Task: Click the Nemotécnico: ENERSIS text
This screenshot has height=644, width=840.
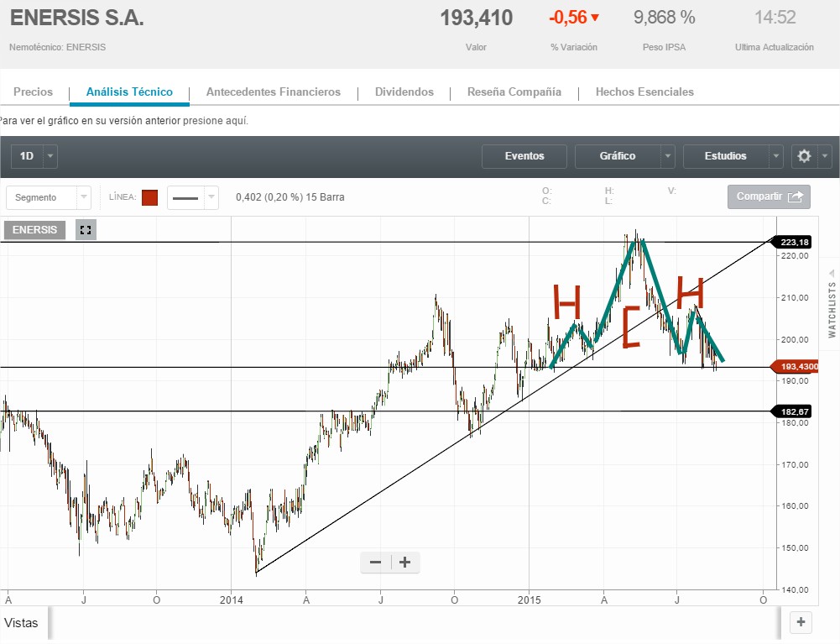Action: 57,47
